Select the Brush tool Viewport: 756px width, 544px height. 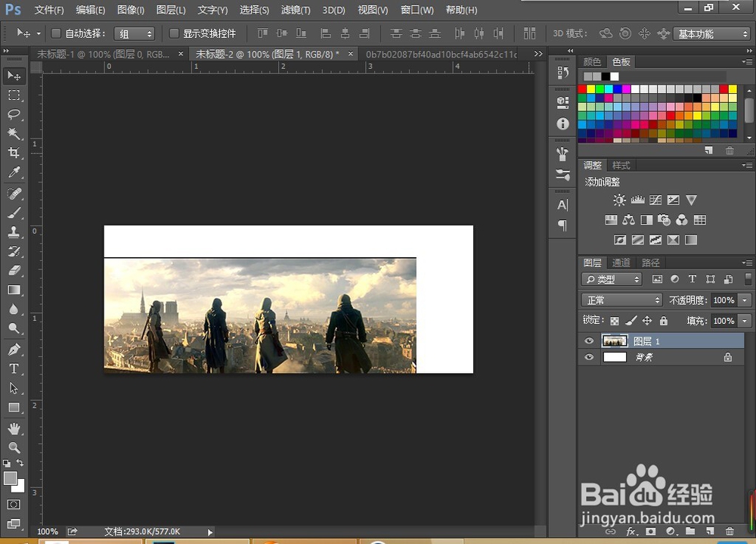(x=14, y=213)
